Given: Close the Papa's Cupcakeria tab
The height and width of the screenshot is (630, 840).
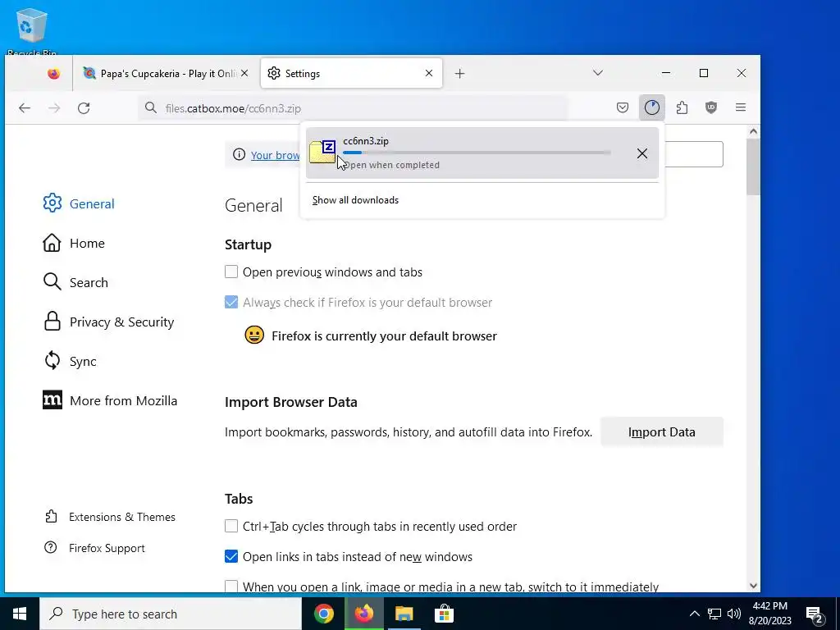Looking at the screenshot, I should pyautogui.click(x=244, y=73).
